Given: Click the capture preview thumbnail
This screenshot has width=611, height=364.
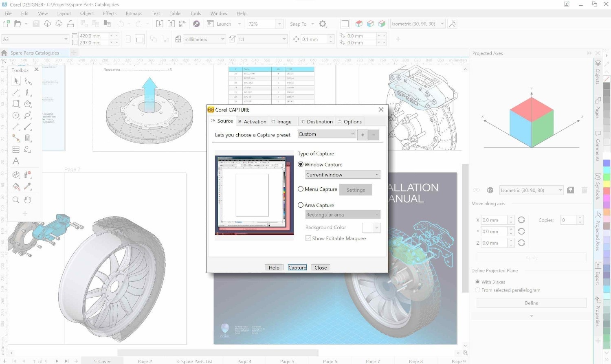Looking at the screenshot, I should [x=254, y=195].
